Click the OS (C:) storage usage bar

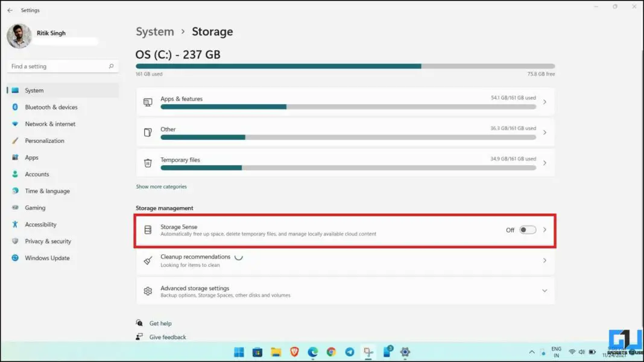pyautogui.click(x=344, y=66)
